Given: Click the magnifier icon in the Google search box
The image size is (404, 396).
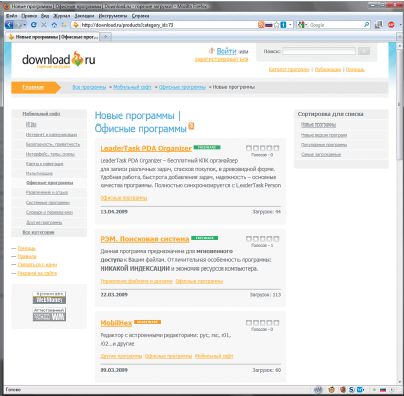Looking at the screenshot, I should (366, 25).
